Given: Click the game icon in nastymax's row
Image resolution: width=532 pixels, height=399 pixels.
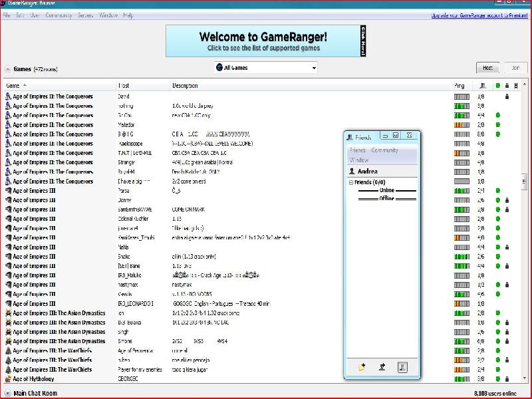Looking at the screenshot, I should click(x=8, y=285).
